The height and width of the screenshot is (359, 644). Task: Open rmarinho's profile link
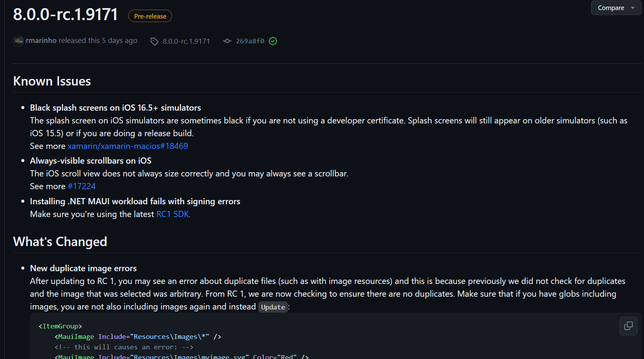[x=41, y=40]
